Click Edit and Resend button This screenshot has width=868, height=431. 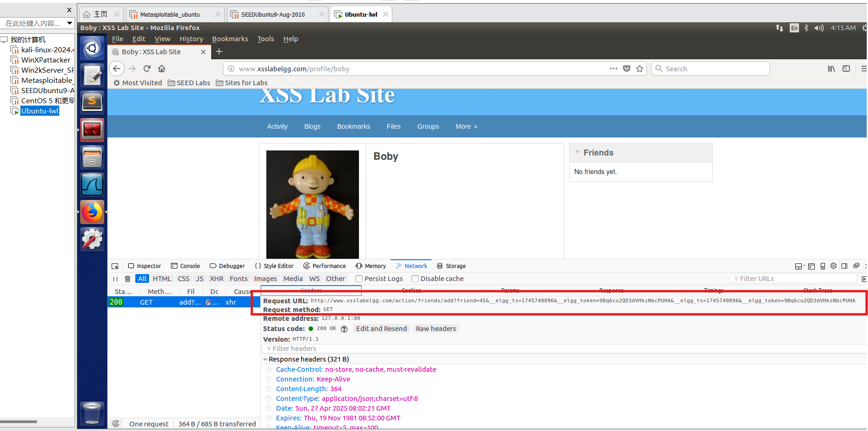(381, 329)
